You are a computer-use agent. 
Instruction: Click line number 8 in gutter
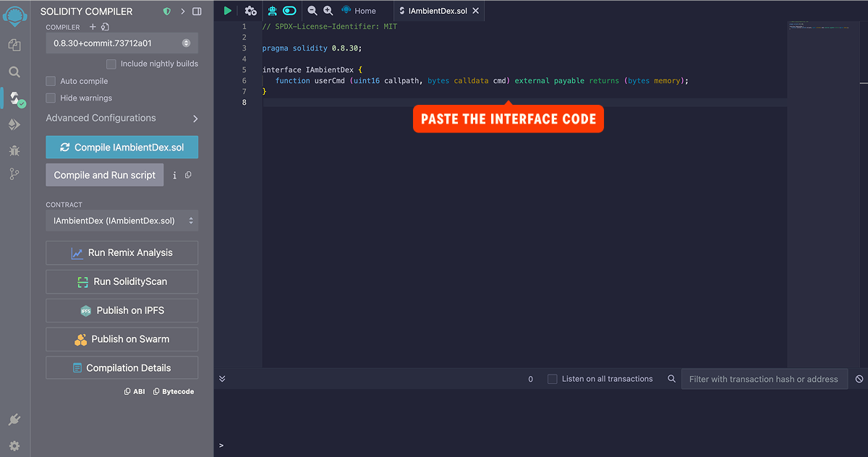tap(244, 103)
